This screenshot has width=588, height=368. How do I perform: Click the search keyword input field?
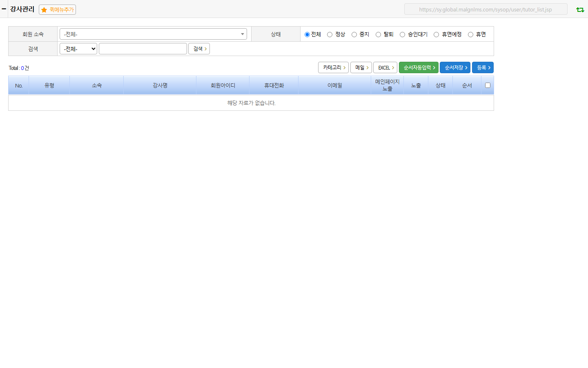coord(143,49)
